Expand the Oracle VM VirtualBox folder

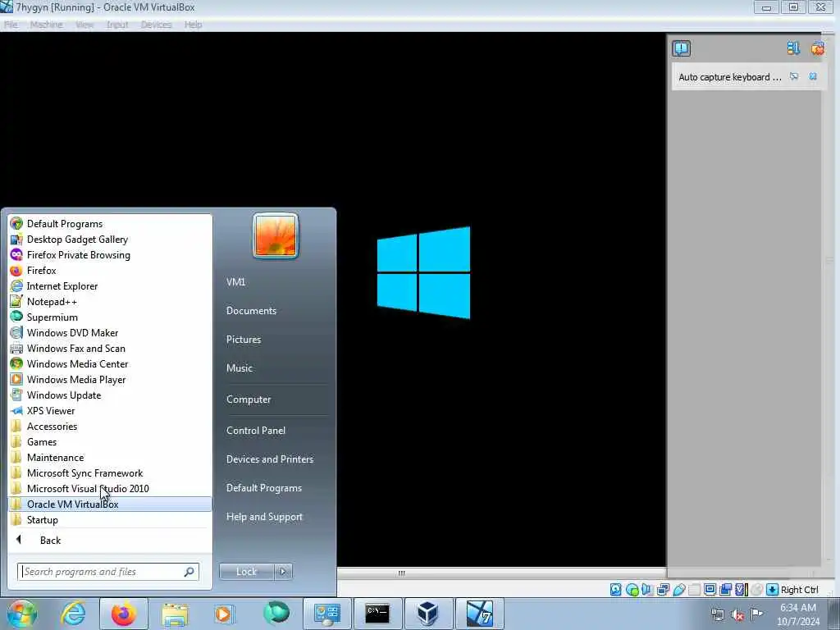[x=110, y=504]
